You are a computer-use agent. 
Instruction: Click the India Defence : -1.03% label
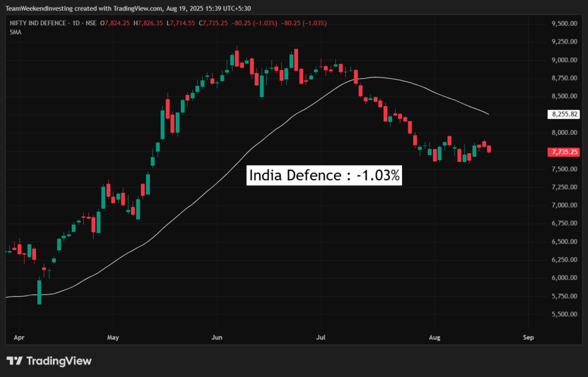point(324,176)
